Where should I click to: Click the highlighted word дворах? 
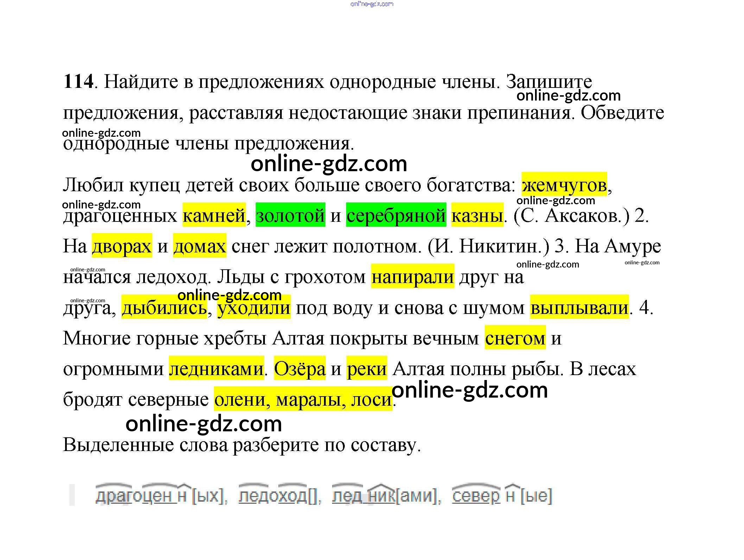pos(122,246)
